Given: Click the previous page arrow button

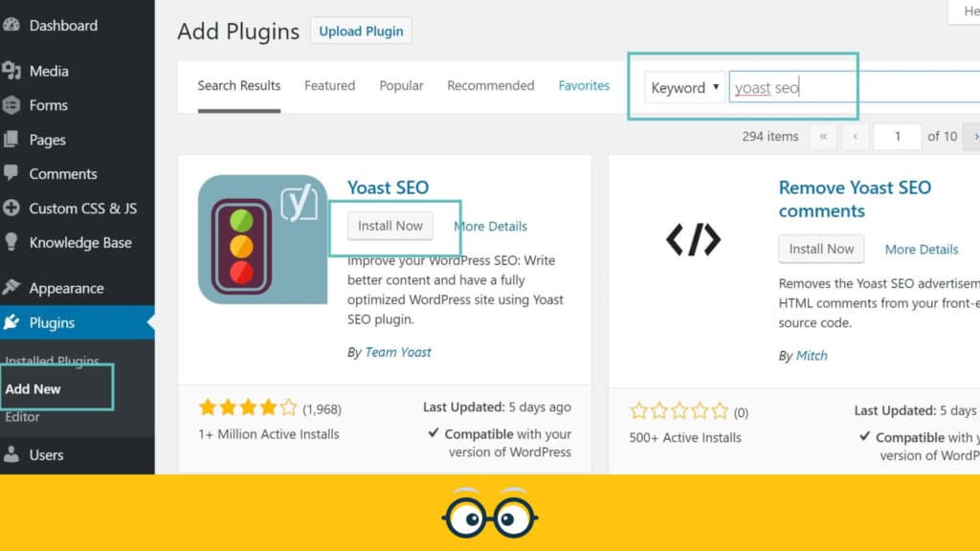Looking at the screenshot, I should pyautogui.click(x=855, y=136).
